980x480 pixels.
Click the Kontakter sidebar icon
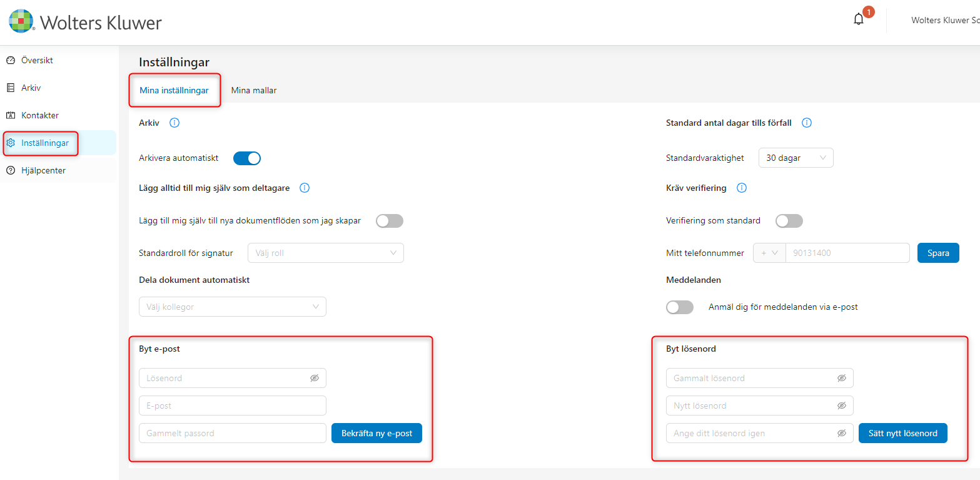point(11,116)
